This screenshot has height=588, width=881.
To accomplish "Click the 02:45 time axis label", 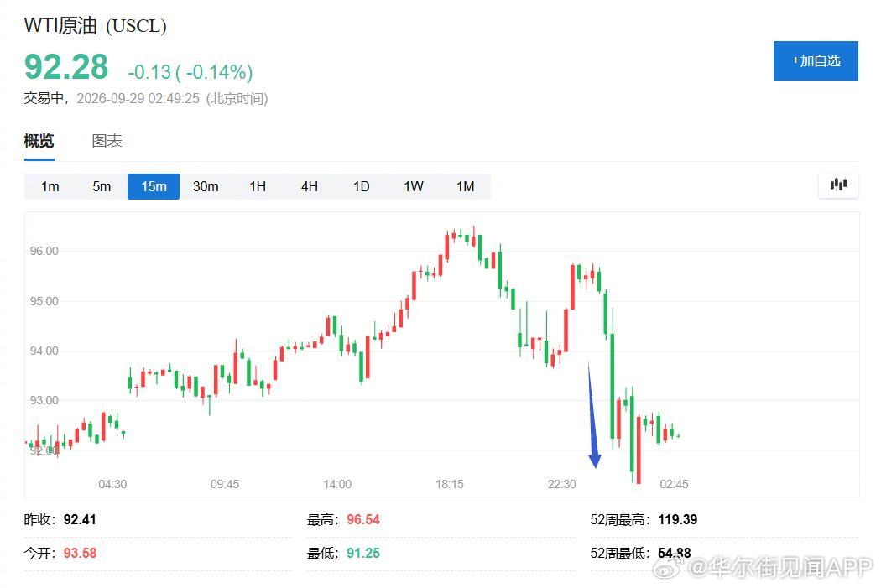I will point(675,484).
